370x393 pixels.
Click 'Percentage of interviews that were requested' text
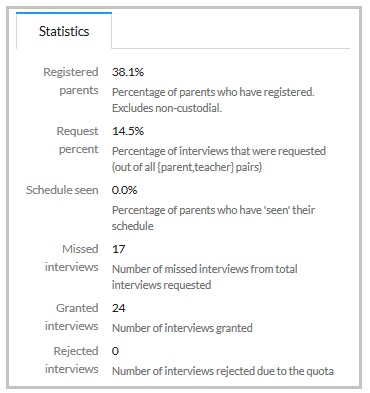click(219, 151)
